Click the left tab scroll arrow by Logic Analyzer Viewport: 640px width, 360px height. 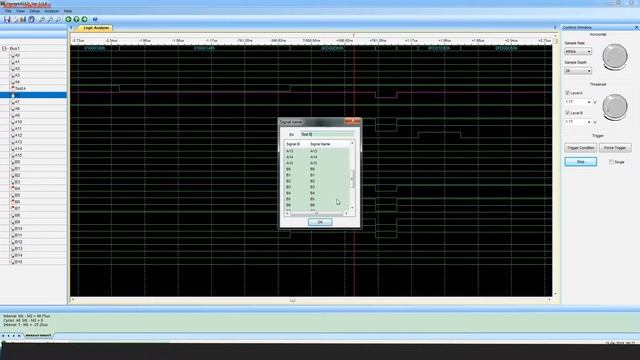[x=71, y=28]
